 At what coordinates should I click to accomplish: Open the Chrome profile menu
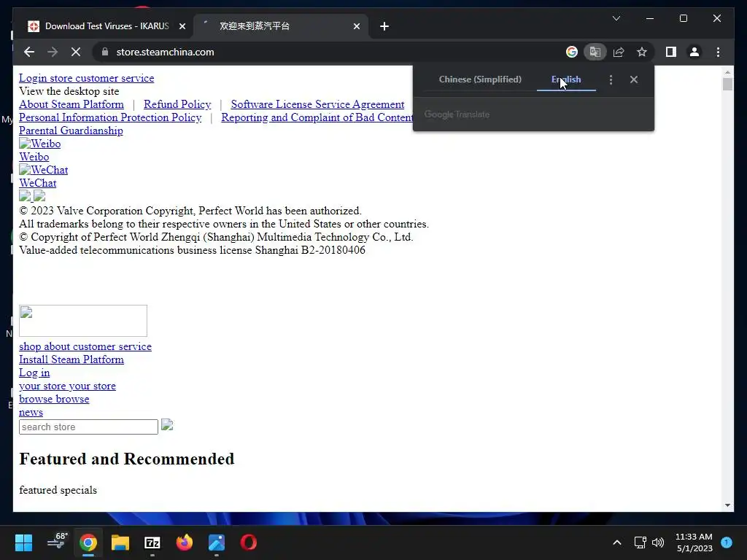pos(694,52)
